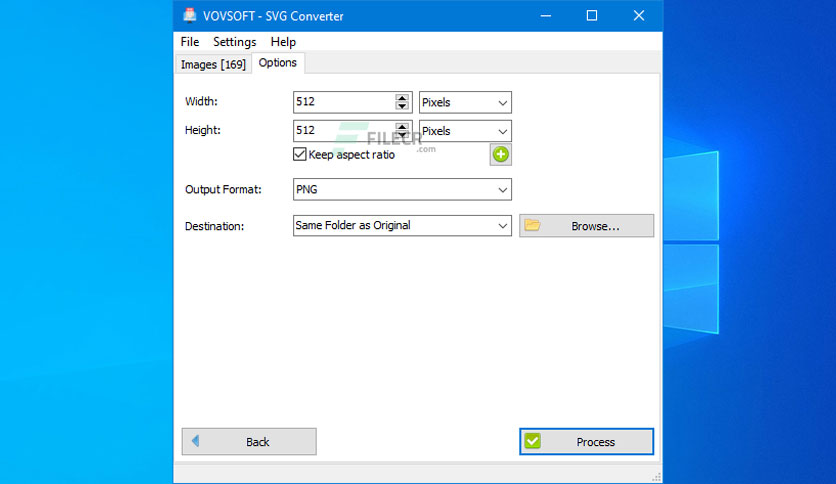Increase Height with the up stepper arrow
The height and width of the screenshot is (484, 836).
[402, 127]
